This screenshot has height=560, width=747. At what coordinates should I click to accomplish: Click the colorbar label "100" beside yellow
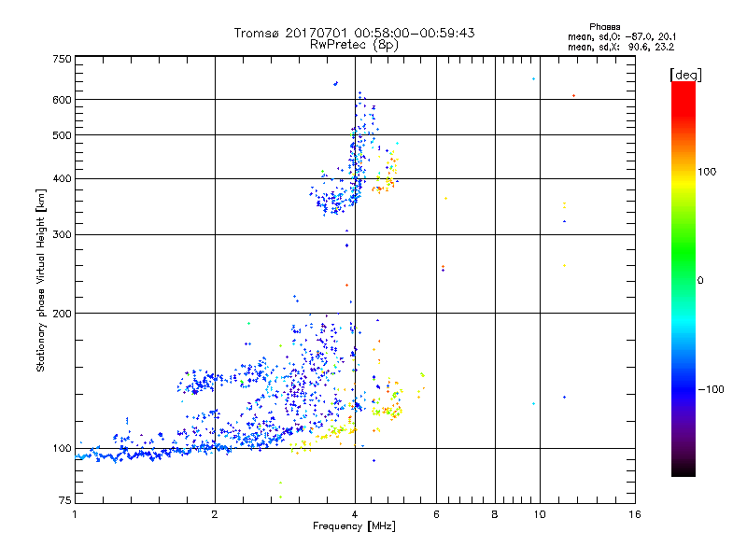(707, 172)
